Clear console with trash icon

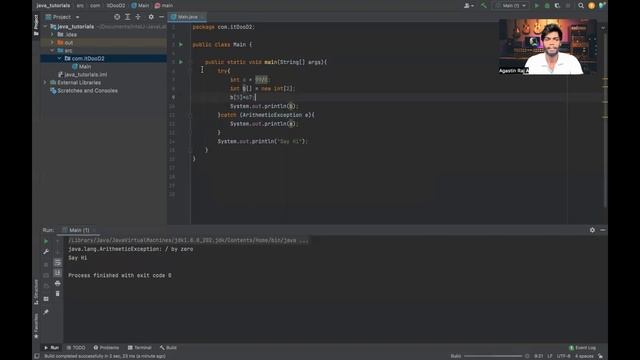(x=58, y=293)
